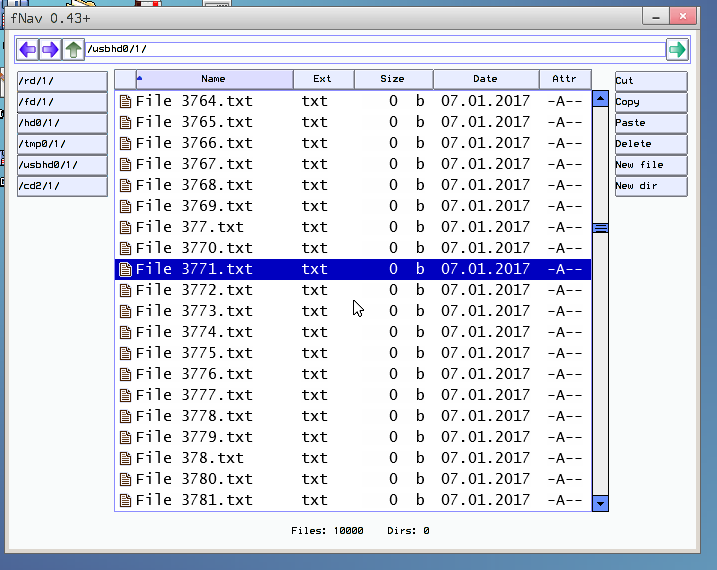Click the forward navigation arrow icon
Viewport: 717px width, 570px height.
pos(50,49)
